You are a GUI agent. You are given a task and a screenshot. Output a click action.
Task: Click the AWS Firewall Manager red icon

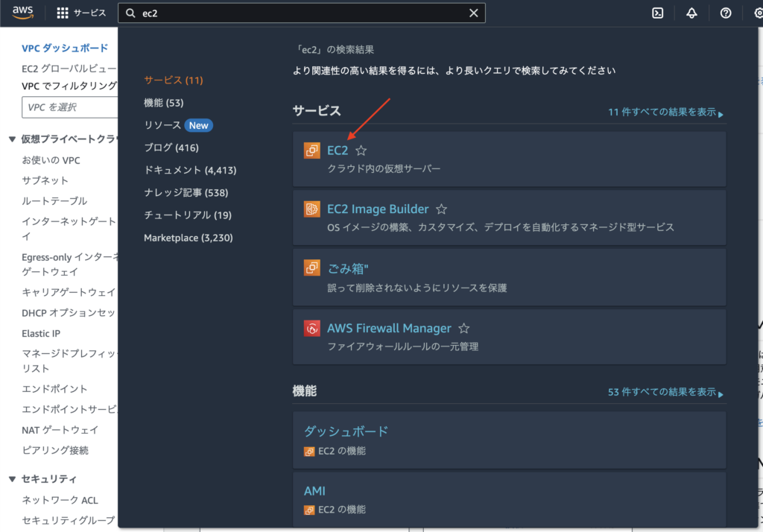coord(312,328)
